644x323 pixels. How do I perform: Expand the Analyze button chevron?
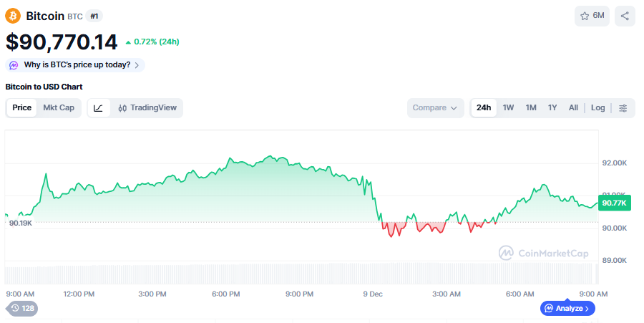pos(587,309)
